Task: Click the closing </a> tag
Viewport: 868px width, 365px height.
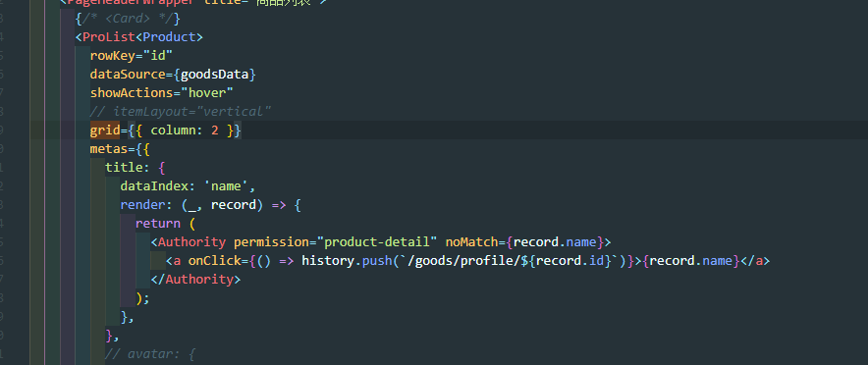Action: pyautogui.click(x=754, y=260)
